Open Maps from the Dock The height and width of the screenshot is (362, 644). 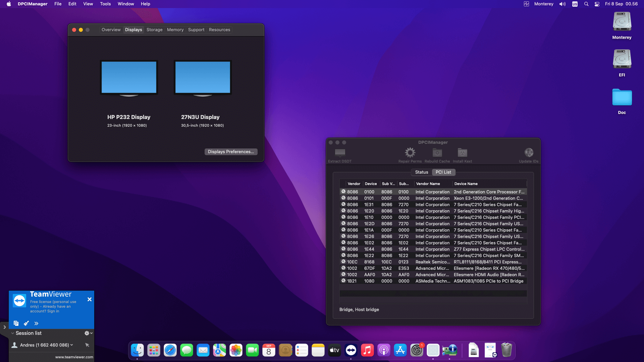pos(219,351)
